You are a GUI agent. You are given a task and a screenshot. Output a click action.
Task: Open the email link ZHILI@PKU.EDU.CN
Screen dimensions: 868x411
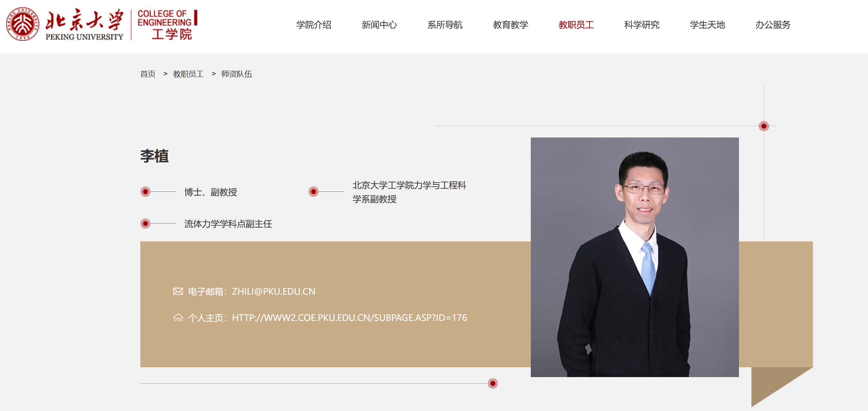tap(273, 291)
